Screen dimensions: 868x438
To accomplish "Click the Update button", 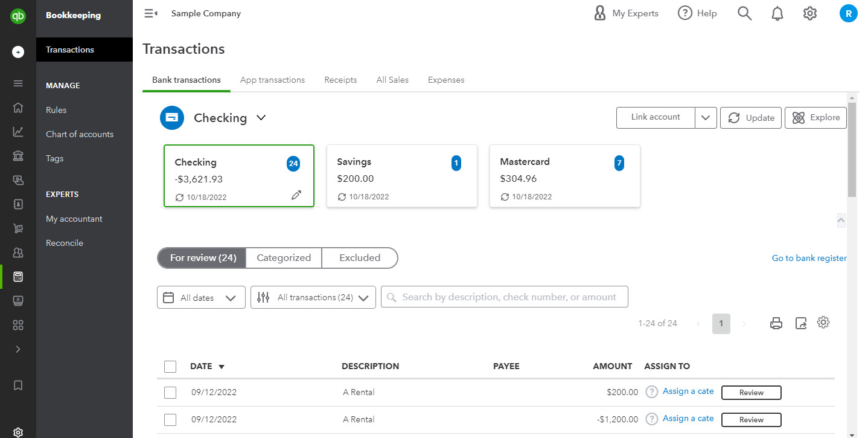I will (x=751, y=118).
